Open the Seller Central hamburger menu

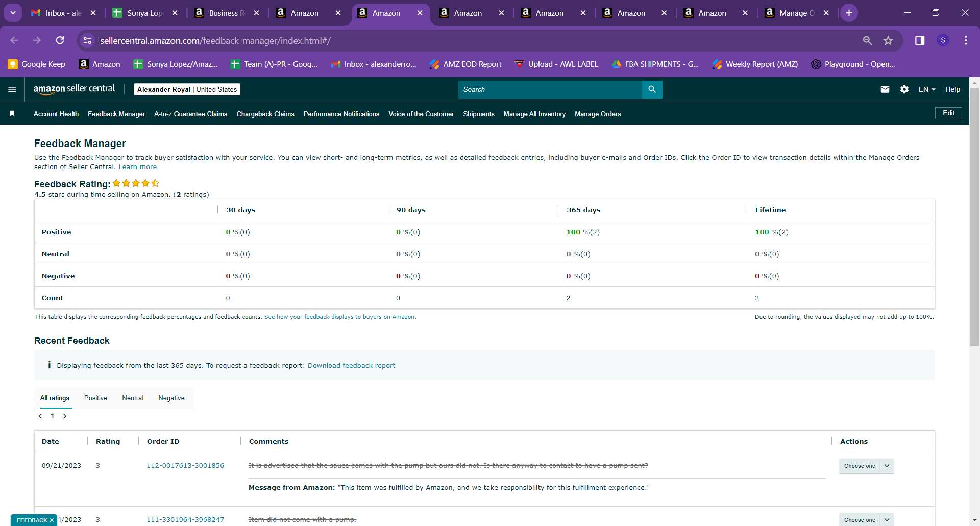12,89
